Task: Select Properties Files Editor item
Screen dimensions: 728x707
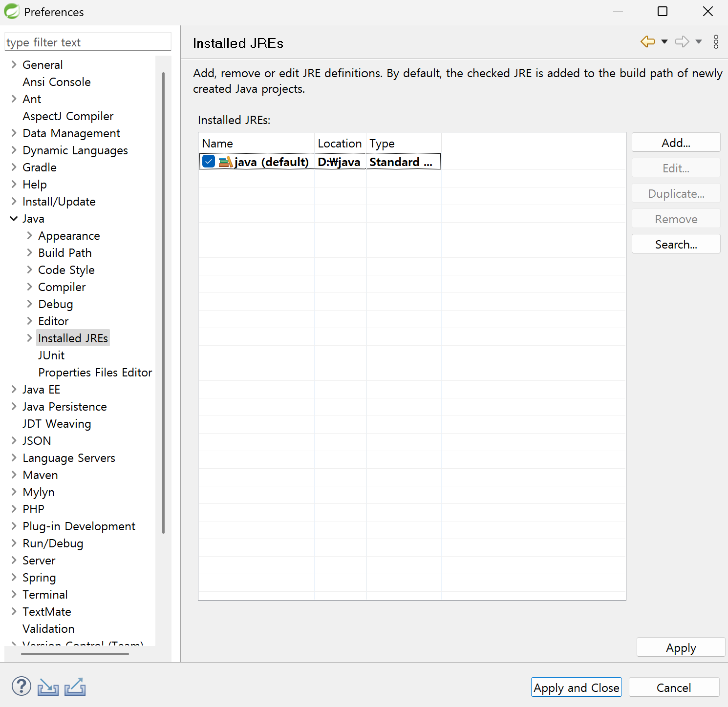Action: click(x=95, y=372)
